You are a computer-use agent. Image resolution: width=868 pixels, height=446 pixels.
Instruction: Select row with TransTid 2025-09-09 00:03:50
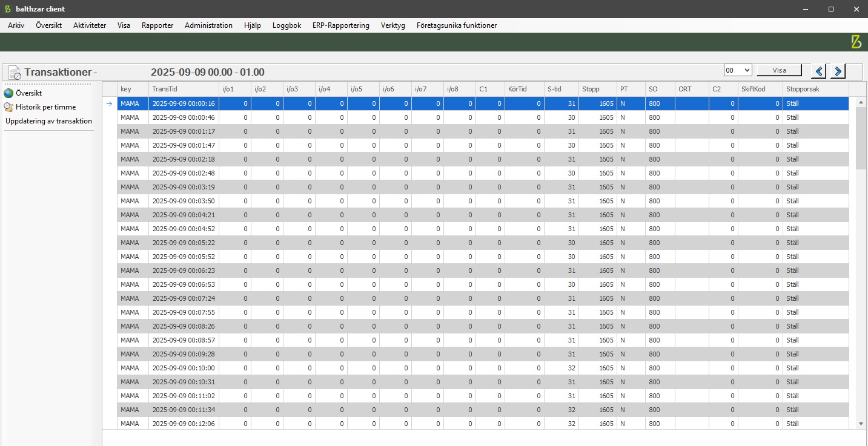point(483,201)
